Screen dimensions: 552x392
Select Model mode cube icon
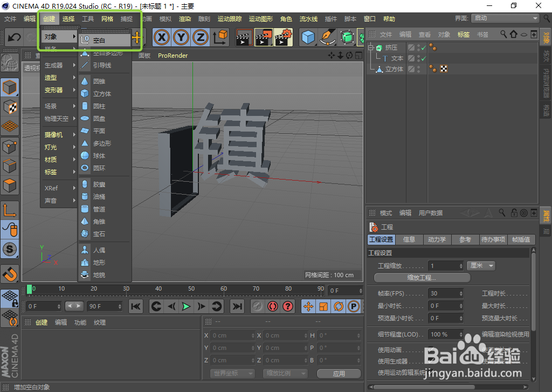[10, 87]
